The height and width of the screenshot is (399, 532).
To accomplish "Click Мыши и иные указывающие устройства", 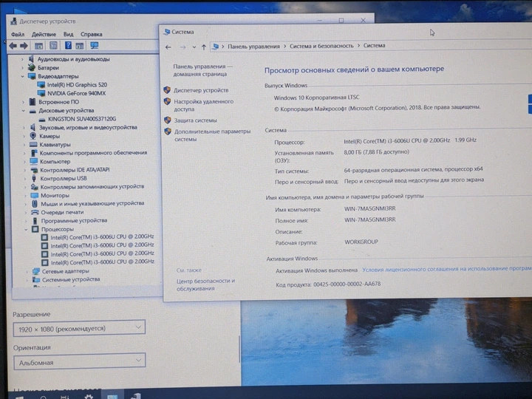I will (92, 204).
